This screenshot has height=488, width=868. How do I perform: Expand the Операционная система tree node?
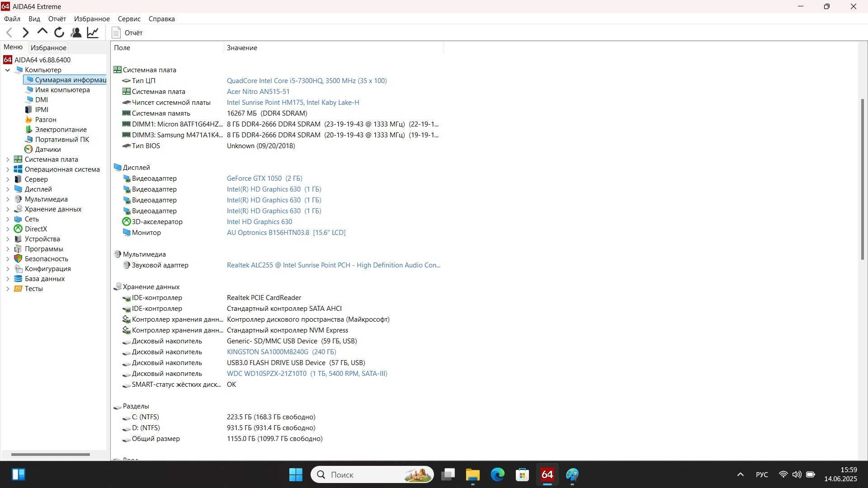[8, 169]
